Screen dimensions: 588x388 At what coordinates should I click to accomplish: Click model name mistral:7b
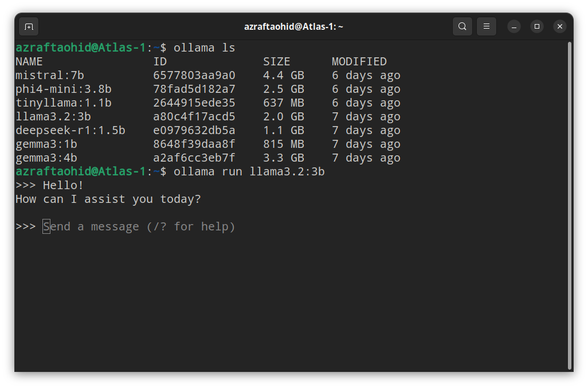point(49,75)
